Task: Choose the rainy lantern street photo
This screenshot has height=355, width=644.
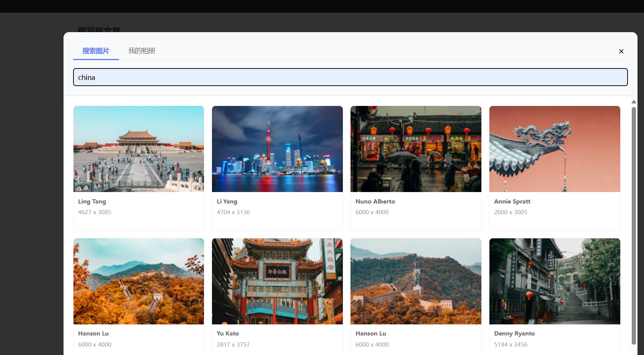Action: 416,149
